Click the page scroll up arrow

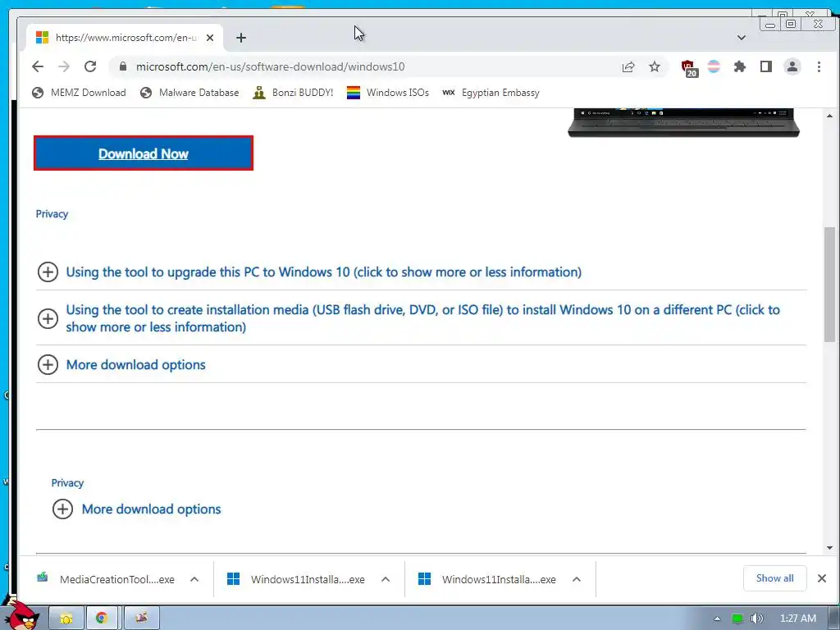pos(830,116)
